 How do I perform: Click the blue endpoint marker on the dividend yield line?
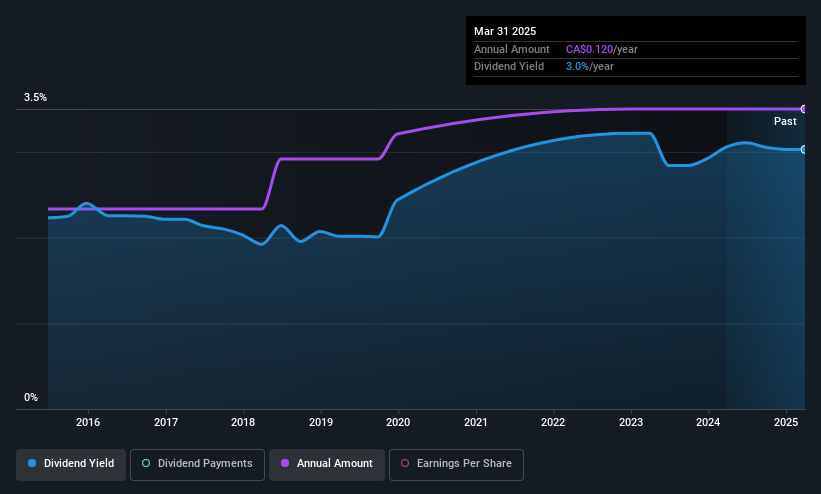[x=804, y=149]
